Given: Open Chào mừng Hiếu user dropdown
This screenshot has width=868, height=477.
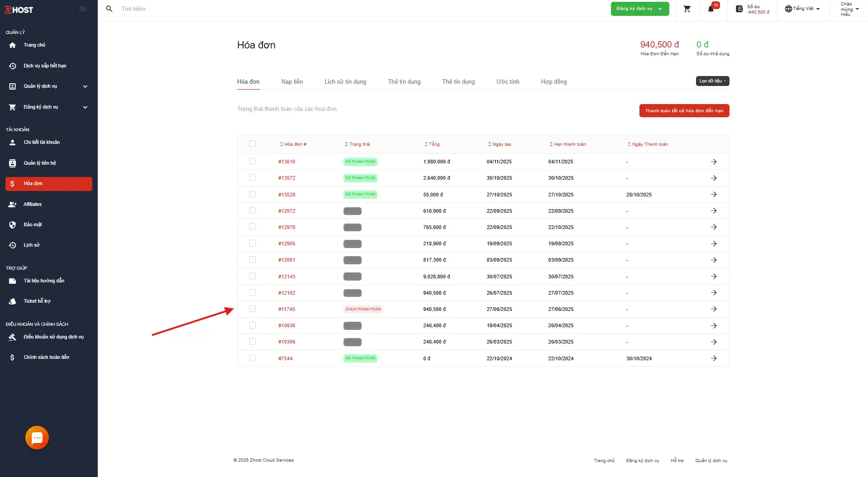Looking at the screenshot, I should tap(849, 9).
